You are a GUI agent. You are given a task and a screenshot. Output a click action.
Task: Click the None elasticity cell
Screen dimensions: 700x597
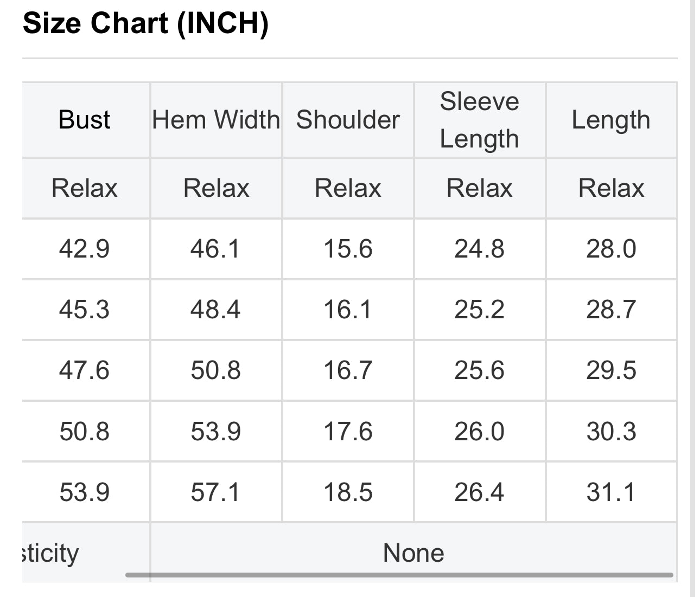pyautogui.click(x=413, y=553)
